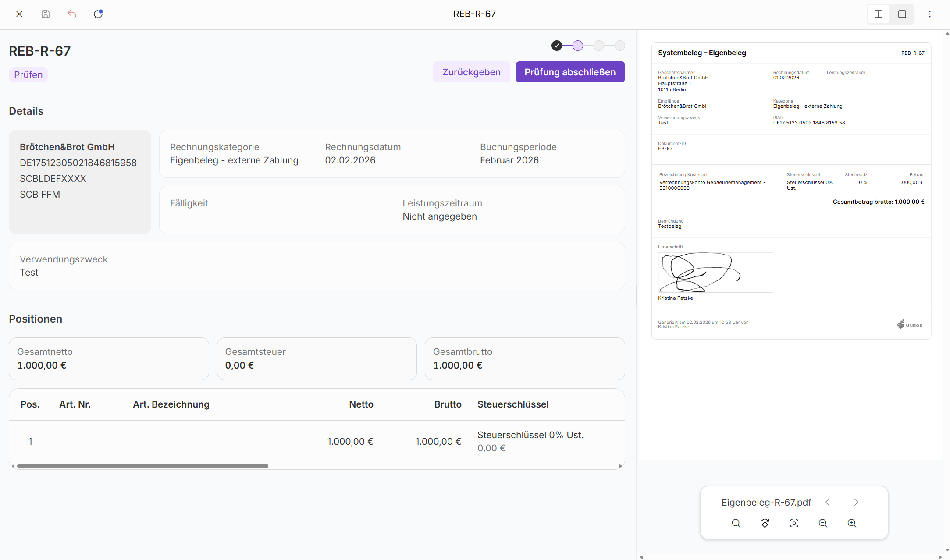This screenshot has width=950, height=560.
Task: Click the Zurückgeben button
Action: pos(471,72)
